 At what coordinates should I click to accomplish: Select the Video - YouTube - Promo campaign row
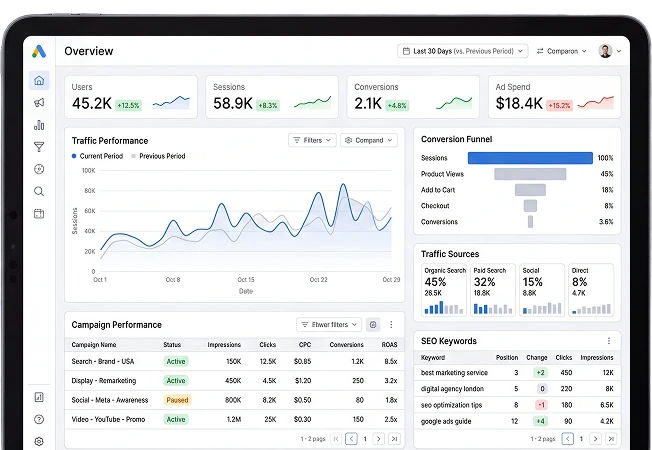235,419
